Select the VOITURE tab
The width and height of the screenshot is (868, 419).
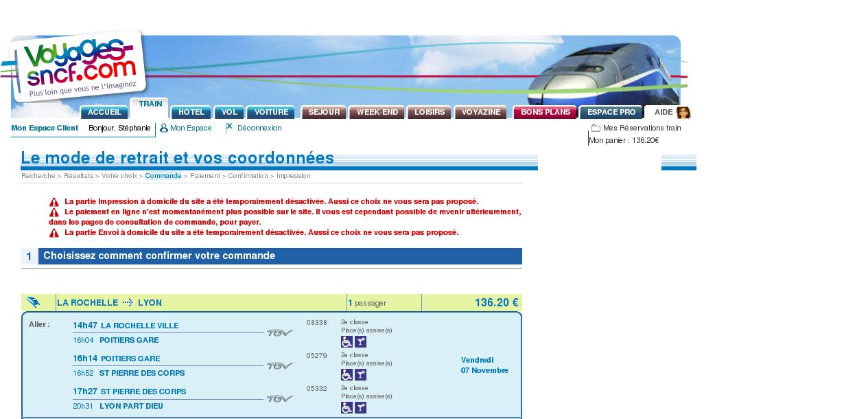pyautogui.click(x=271, y=113)
